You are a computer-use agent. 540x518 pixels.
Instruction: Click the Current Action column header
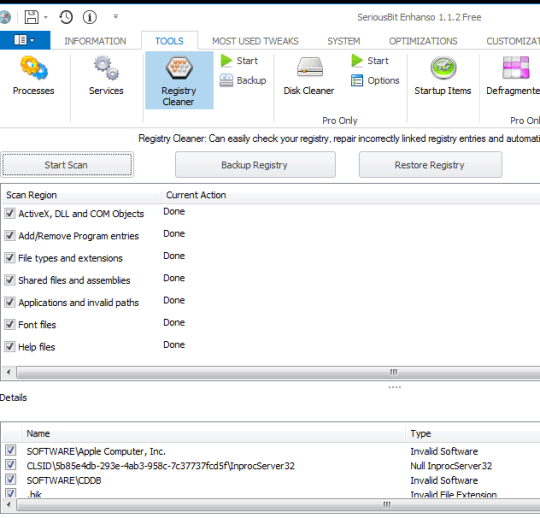pos(351,195)
